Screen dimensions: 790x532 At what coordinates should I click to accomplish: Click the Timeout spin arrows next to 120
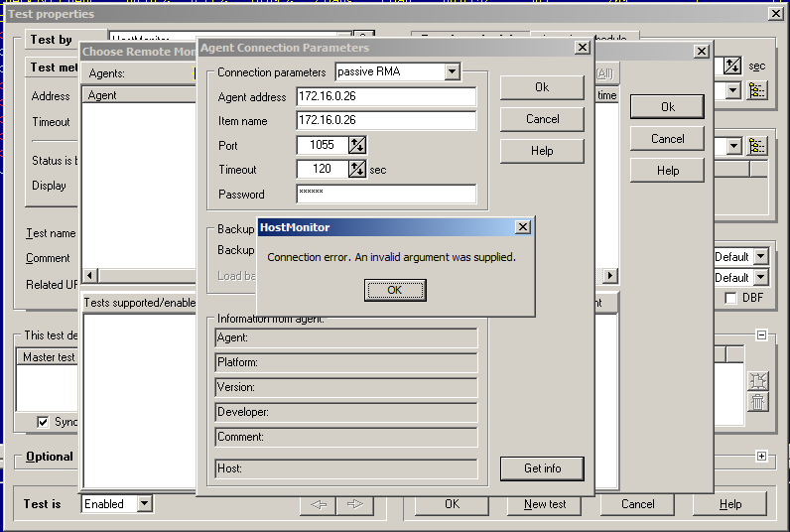point(357,169)
